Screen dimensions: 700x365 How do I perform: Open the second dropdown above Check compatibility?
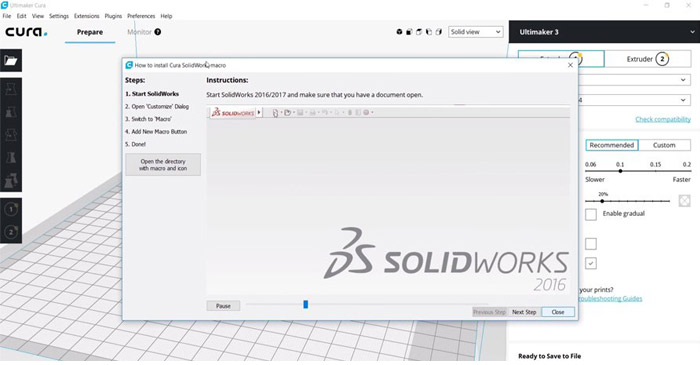635,100
